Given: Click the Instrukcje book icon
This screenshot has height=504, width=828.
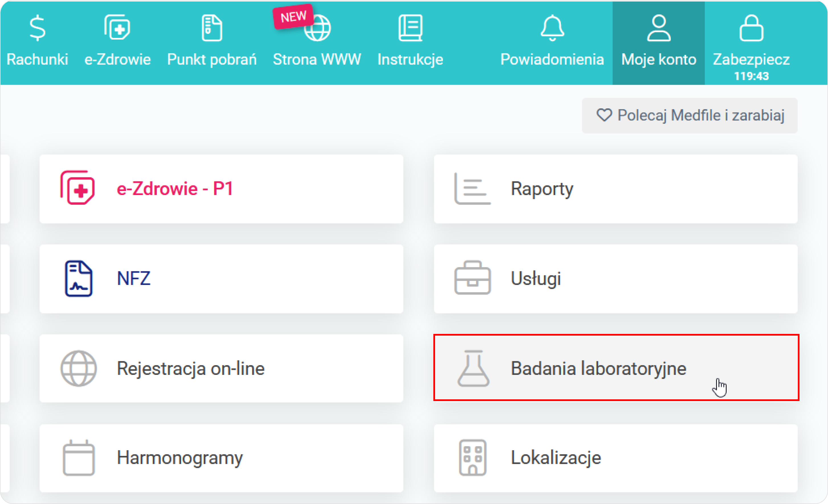Looking at the screenshot, I should (x=410, y=28).
